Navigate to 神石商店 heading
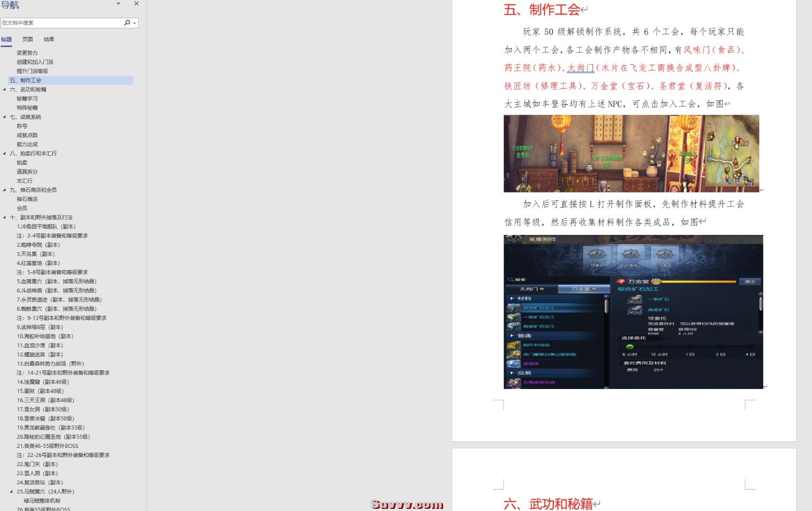Screen dimensions: 812x511 [27, 199]
